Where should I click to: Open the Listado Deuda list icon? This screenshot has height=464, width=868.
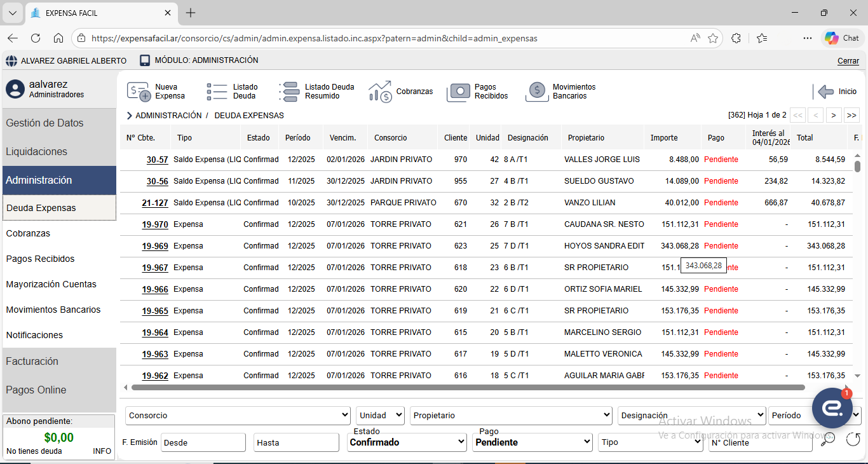217,92
